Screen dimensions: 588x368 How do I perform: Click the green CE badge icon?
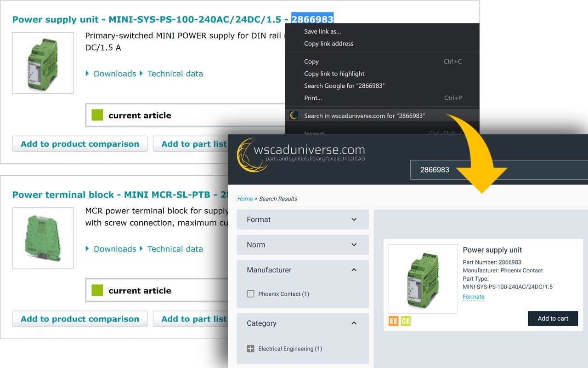coord(406,321)
